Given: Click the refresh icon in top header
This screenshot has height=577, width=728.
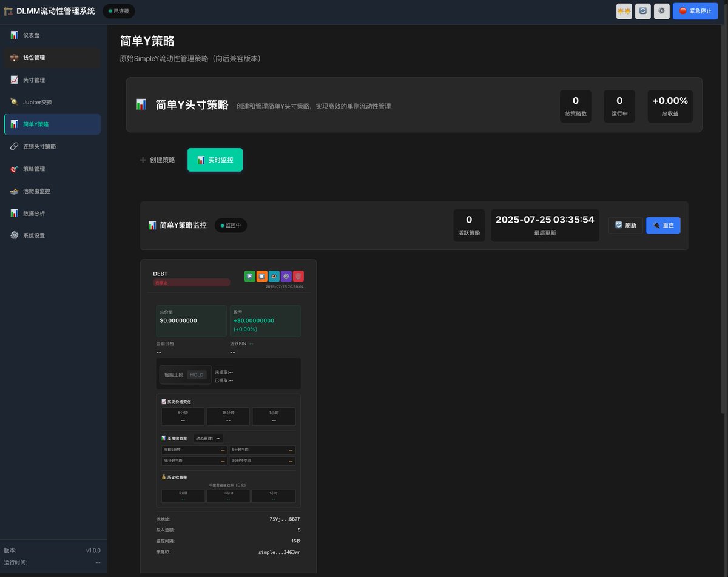Looking at the screenshot, I should (643, 11).
